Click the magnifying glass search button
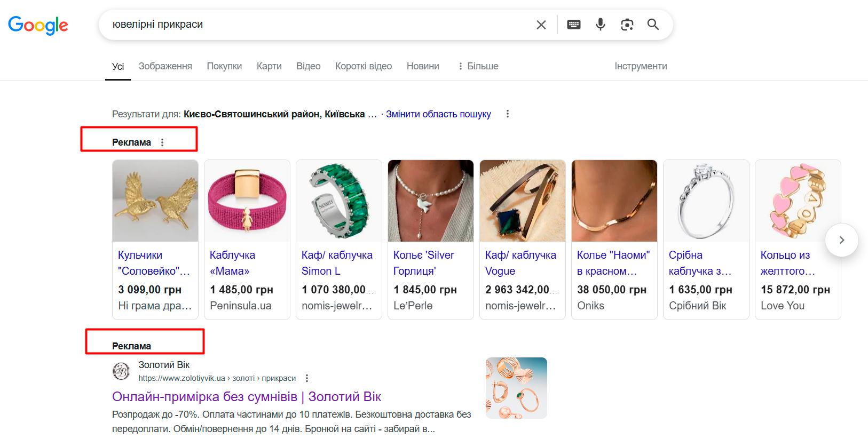Viewport: 868px width, 439px height. pyautogui.click(x=653, y=25)
